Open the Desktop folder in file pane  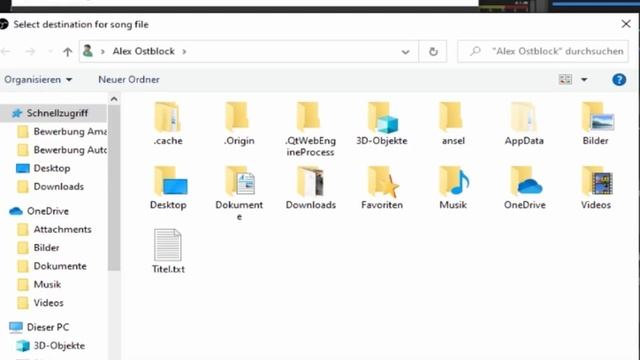coord(170,181)
